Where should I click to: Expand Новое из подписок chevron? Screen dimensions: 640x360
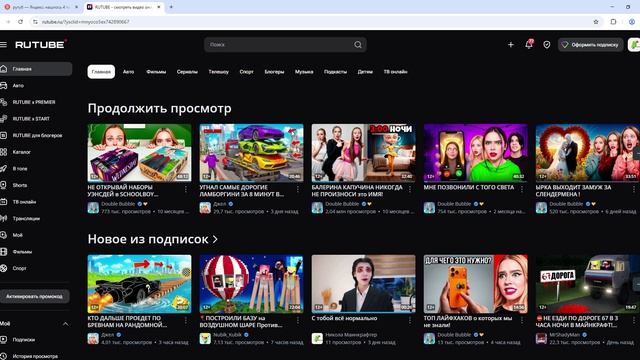215,239
